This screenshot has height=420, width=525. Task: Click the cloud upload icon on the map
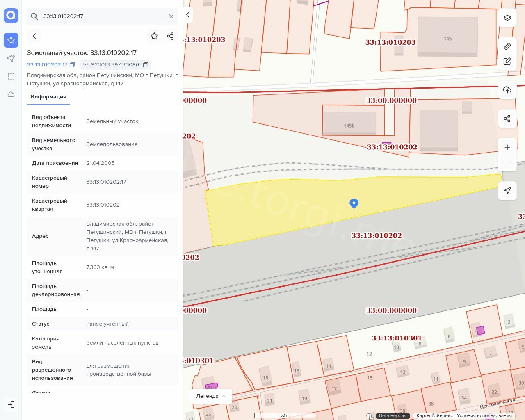point(507,90)
